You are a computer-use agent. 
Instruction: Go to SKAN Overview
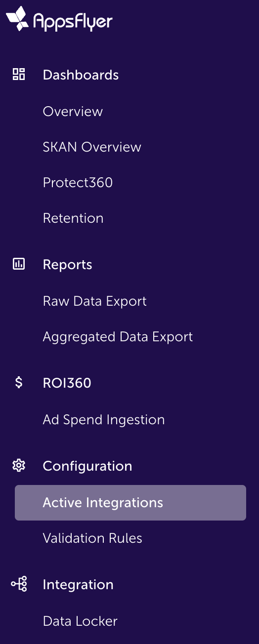[92, 147]
